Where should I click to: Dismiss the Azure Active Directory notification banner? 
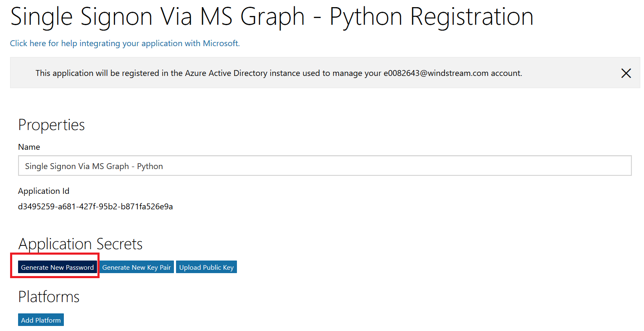[626, 73]
